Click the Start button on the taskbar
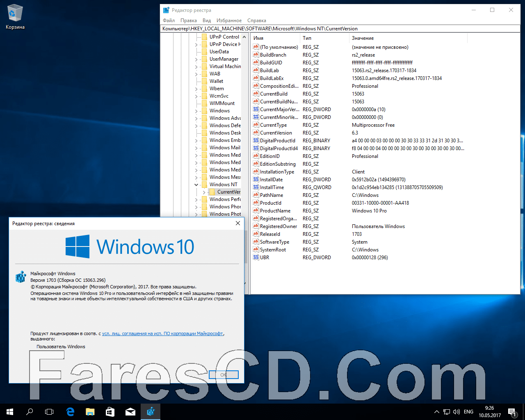 10,411
